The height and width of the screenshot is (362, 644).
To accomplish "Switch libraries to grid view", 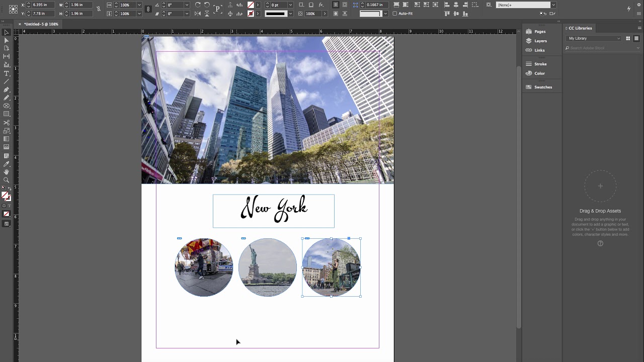I will click(628, 38).
